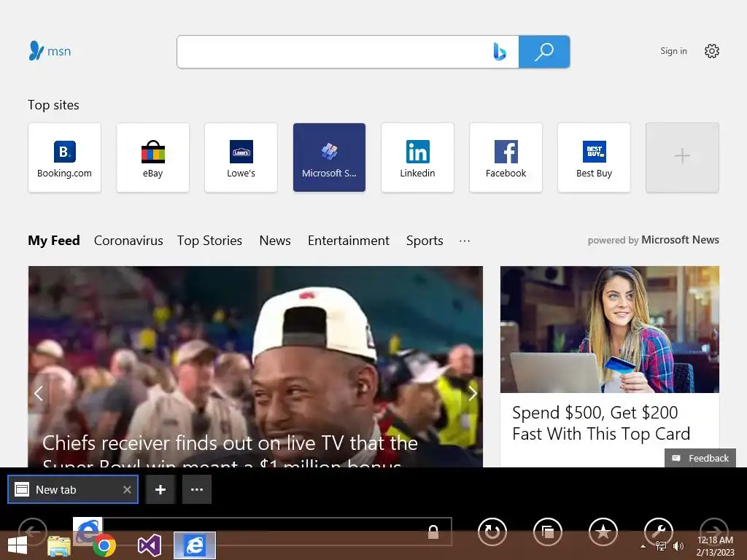Open Favorites star button
The height and width of the screenshot is (560, 747).
coord(603,532)
